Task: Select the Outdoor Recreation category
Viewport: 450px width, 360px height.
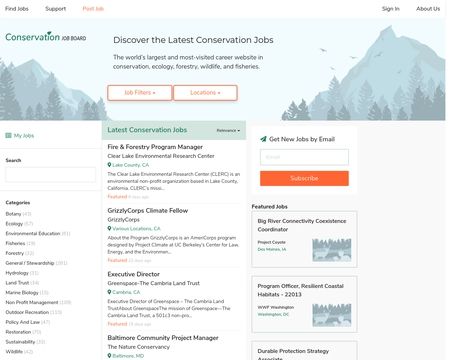Action: click(x=27, y=312)
